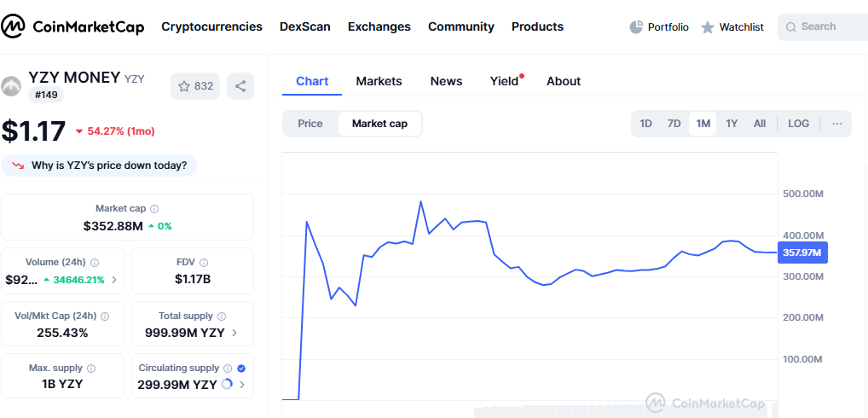Select 1M time range
This screenshot has width=868, height=418.
click(703, 124)
